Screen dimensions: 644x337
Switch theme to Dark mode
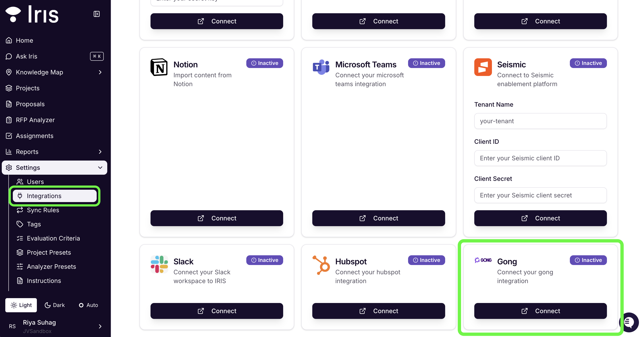pos(55,305)
